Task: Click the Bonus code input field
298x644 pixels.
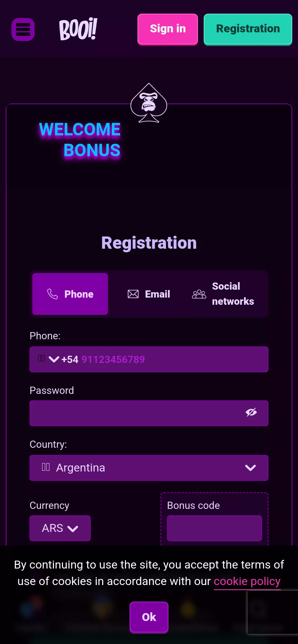Action: [215, 528]
